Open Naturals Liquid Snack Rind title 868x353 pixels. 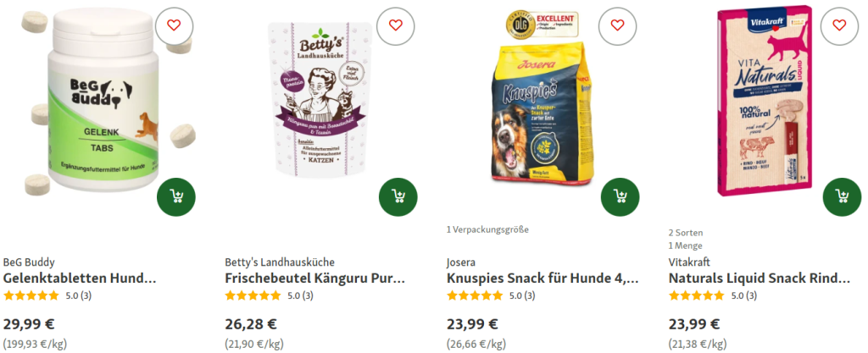coord(759,279)
